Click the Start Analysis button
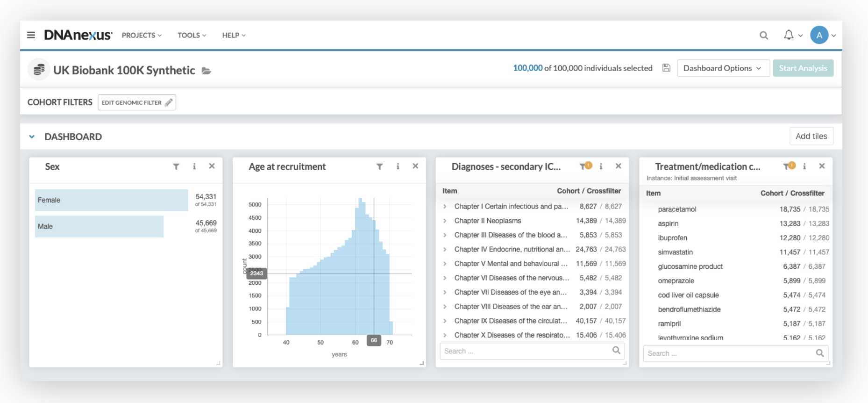Viewport: 868px width, 403px height. pos(803,68)
